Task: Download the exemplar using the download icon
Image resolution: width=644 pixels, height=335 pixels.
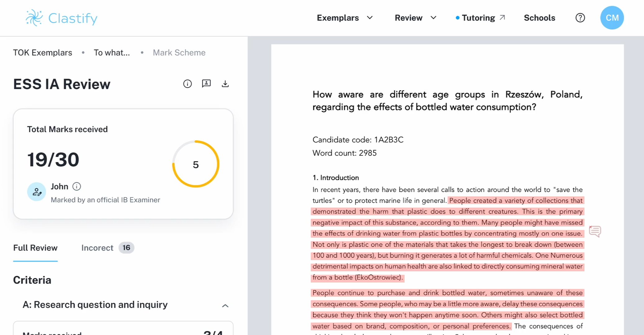Action: point(226,83)
